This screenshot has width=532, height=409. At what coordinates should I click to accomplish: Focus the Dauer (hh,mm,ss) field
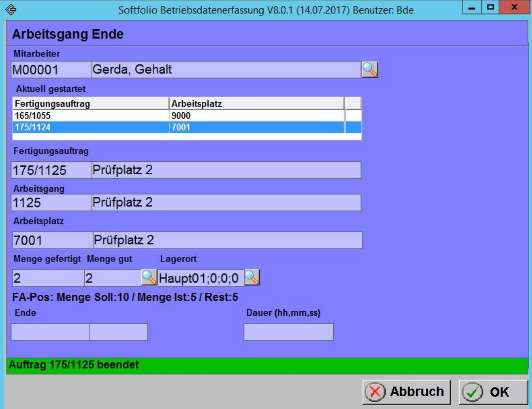point(288,332)
